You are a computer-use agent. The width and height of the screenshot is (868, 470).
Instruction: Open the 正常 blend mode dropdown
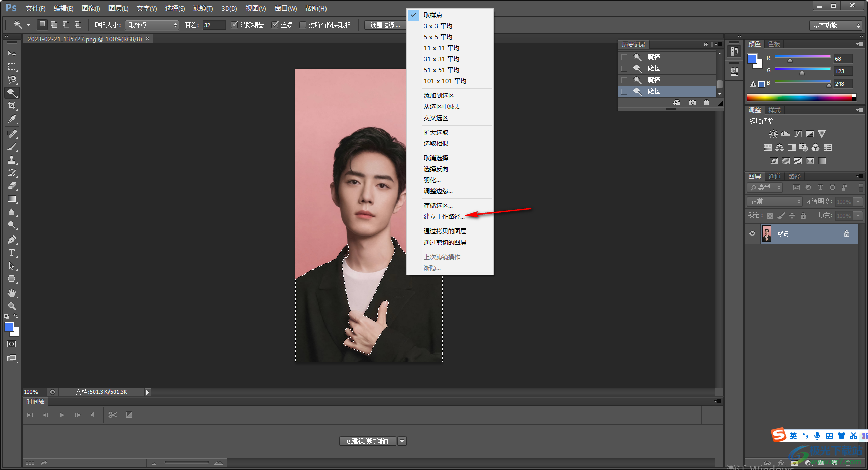click(775, 202)
